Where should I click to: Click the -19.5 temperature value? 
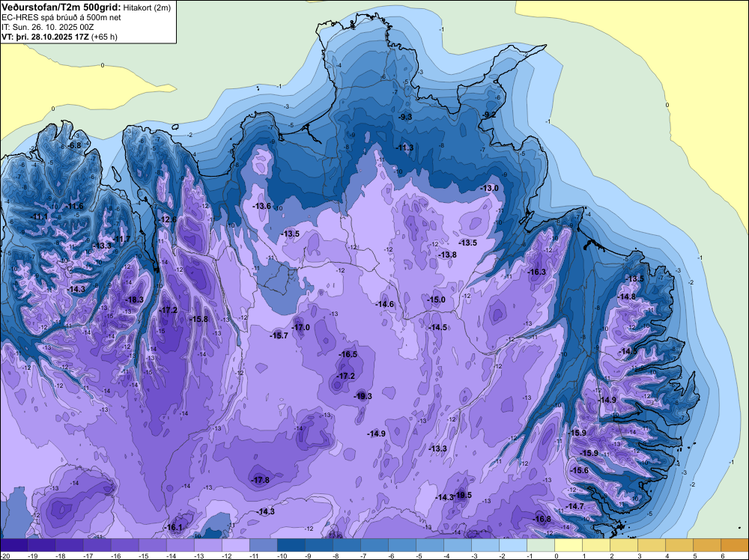[x=464, y=495]
